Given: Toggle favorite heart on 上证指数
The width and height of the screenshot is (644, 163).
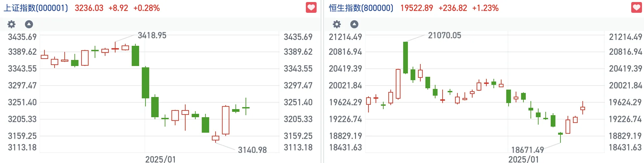Looking at the screenshot, I should click(x=311, y=7).
